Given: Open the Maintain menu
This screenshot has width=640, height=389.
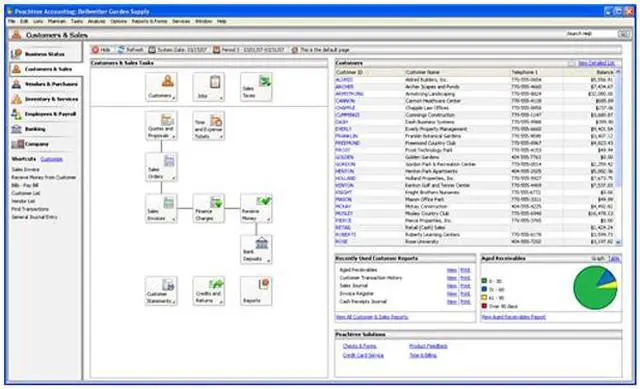Looking at the screenshot, I should click(x=57, y=21).
